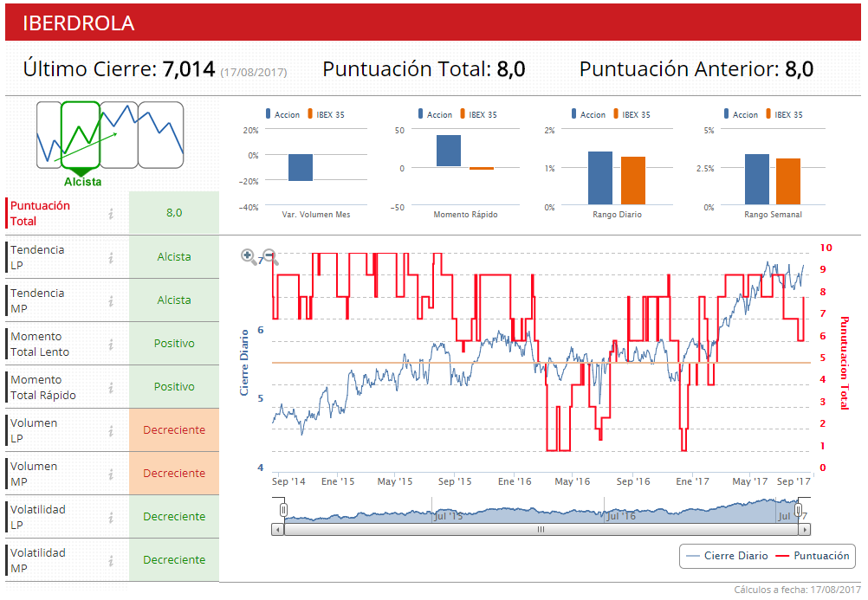Click Tendencia LP Alcista value cell
Image resolution: width=868 pixels, height=600 pixels.
[174, 257]
